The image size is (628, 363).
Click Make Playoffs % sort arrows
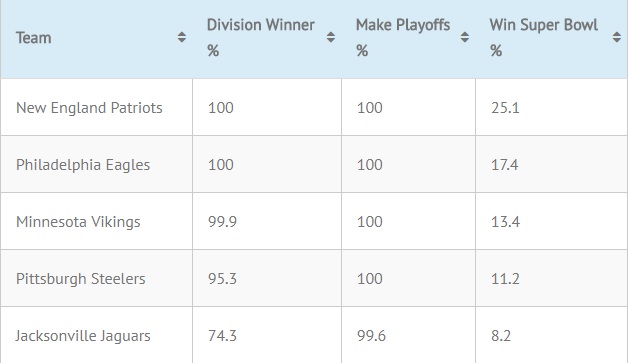click(x=465, y=37)
